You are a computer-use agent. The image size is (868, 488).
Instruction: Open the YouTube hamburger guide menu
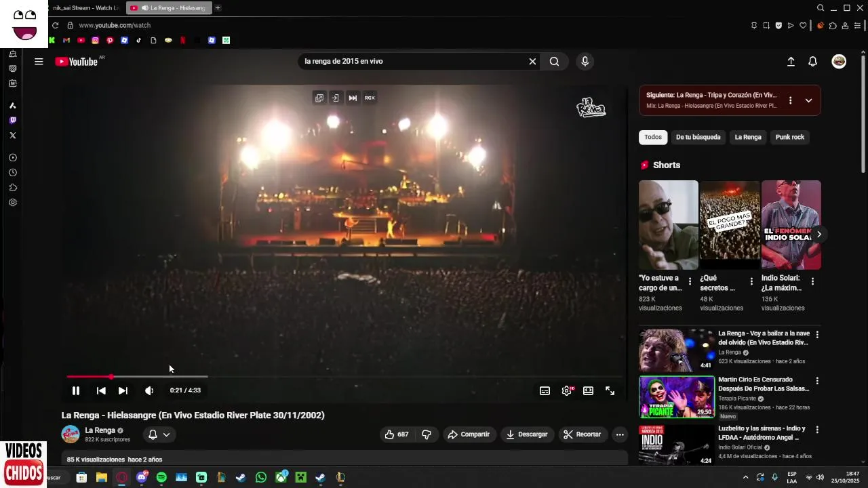39,62
